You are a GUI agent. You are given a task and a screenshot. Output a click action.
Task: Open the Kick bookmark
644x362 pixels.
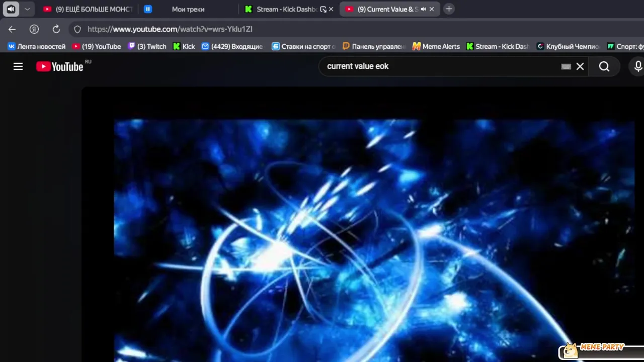click(184, 46)
